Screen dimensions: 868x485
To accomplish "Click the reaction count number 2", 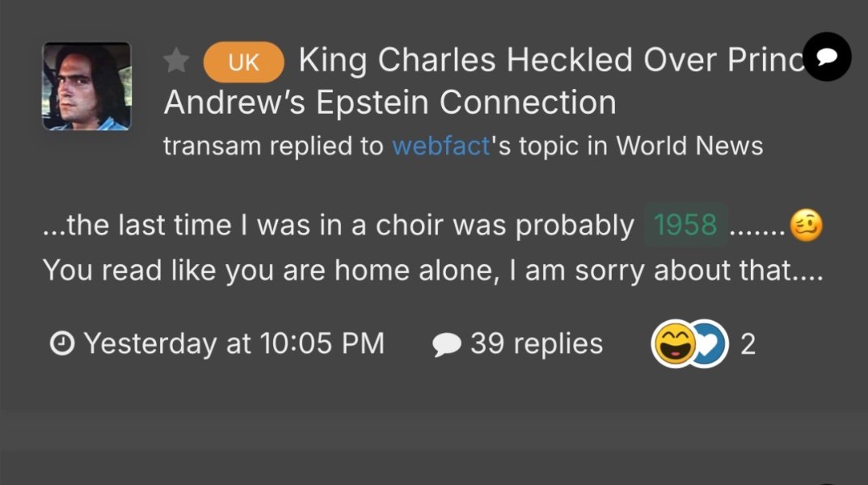I will pos(748,345).
